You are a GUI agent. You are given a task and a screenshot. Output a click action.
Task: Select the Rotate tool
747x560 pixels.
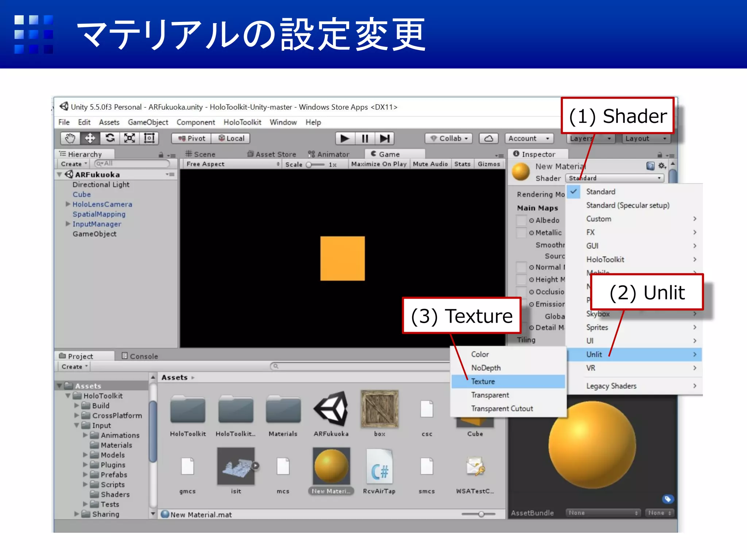[x=110, y=139]
